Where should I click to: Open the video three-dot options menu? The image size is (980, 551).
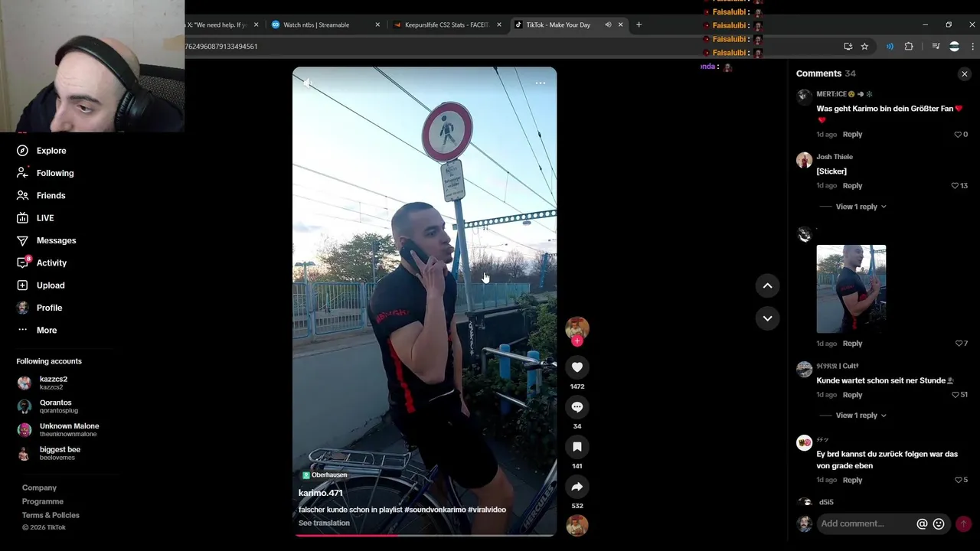541,83
